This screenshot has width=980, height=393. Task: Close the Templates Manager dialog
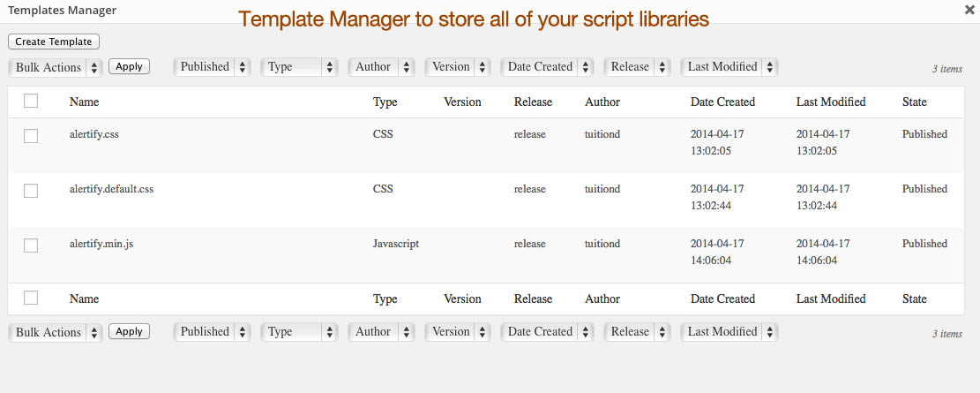969,11
